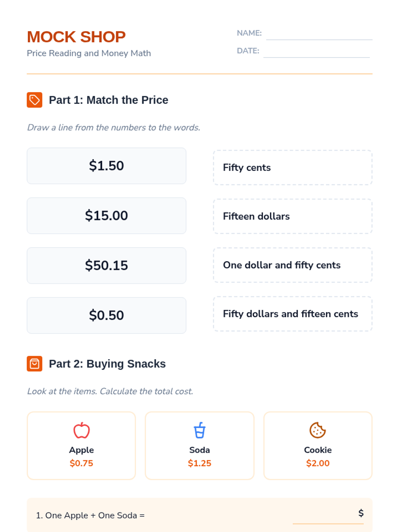Click the price tag icon beside Part 1
Screen dimensions: 399x532
coord(35,100)
